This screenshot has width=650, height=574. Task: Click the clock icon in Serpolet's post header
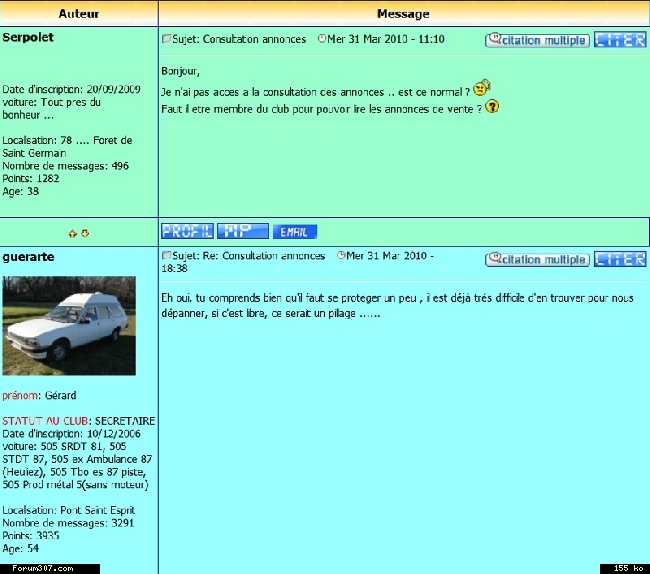point(322,40)
